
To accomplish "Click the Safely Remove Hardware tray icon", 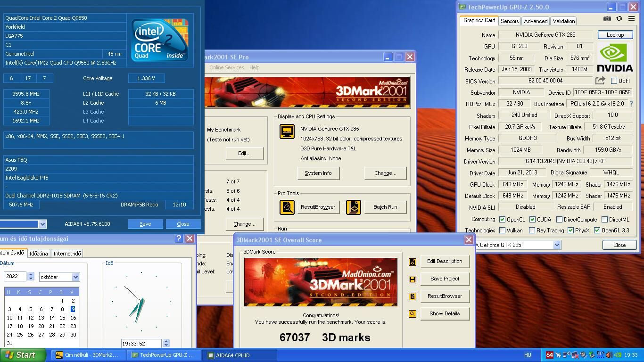I will click(x=592, y=355).
